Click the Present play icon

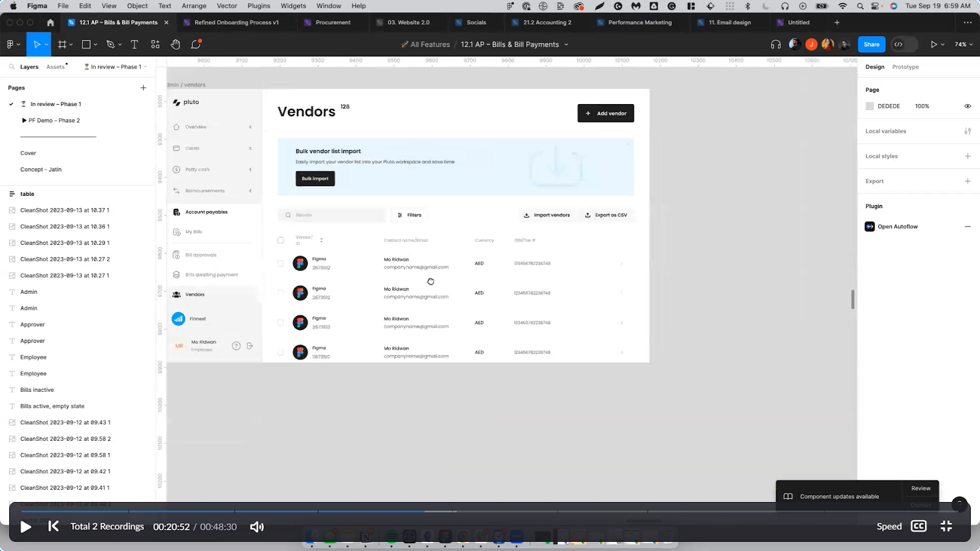933,44
